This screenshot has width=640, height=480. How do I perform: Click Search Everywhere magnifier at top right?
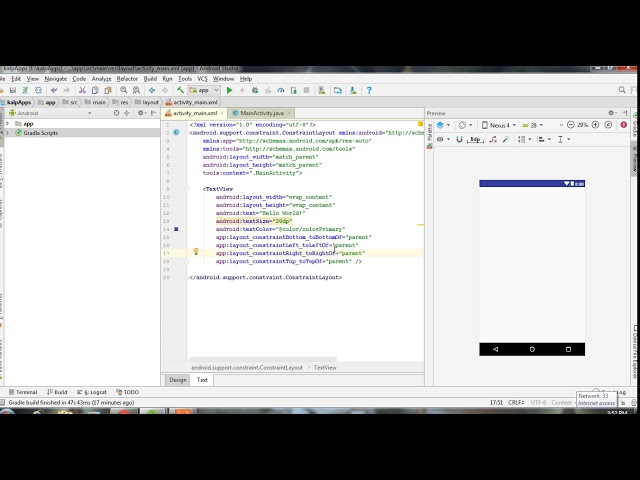(x=622, y=90)
